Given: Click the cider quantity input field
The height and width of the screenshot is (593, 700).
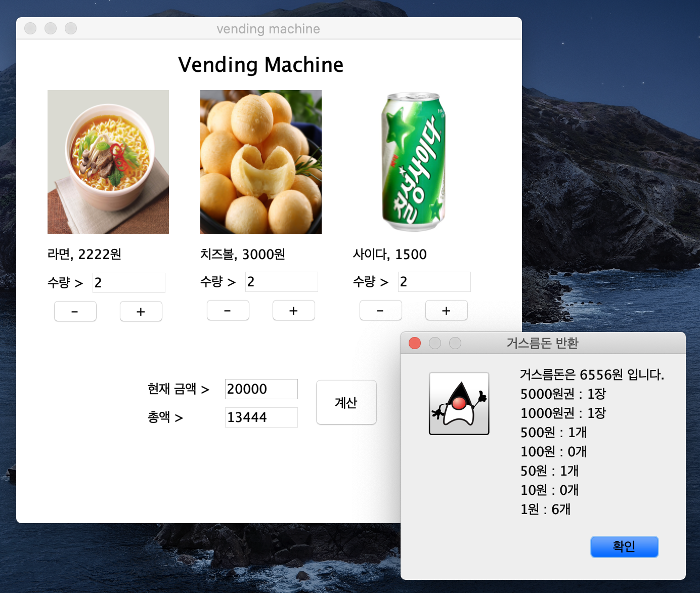Looking at the screenshot, I should point(434,281).
